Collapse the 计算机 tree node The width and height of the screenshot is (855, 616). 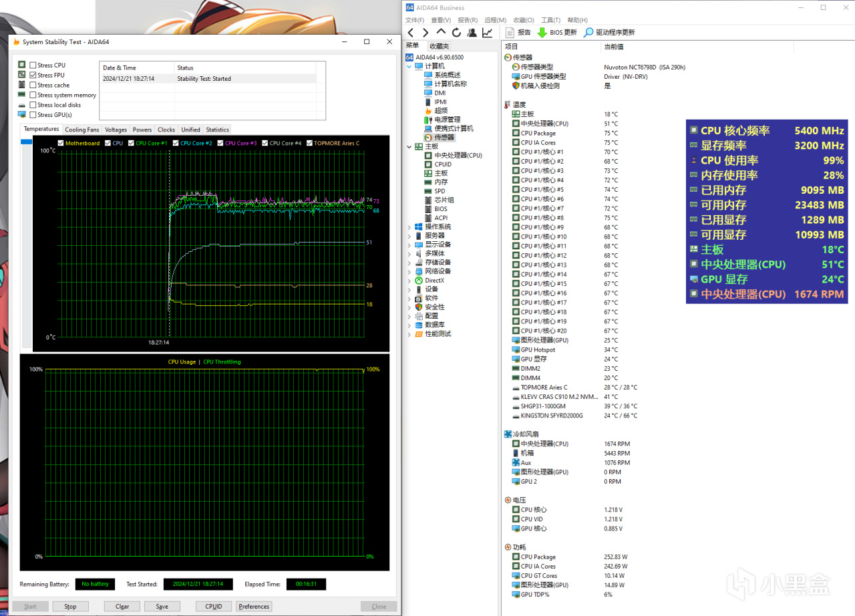[x=409, y=66]
